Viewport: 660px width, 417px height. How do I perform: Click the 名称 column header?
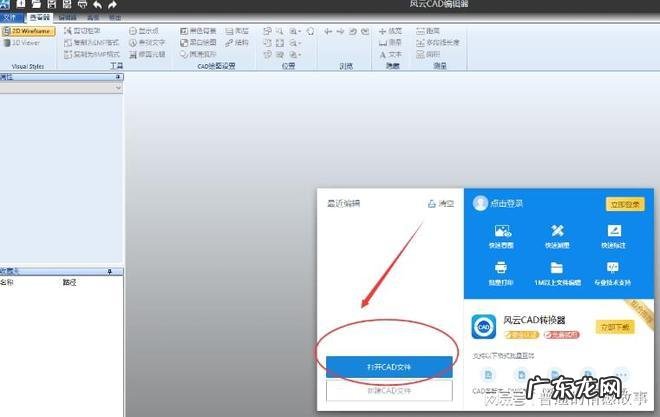tap(7, 282)
